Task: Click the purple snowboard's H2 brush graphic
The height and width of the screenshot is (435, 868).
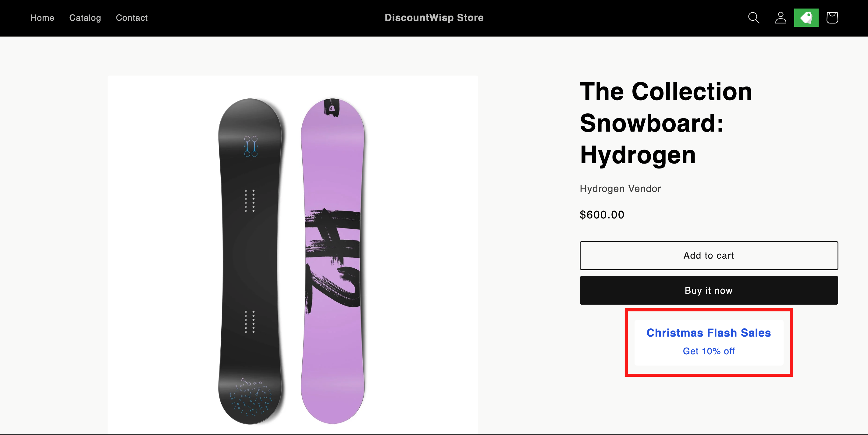Action: pyautogui.click(x=333, y=256)
